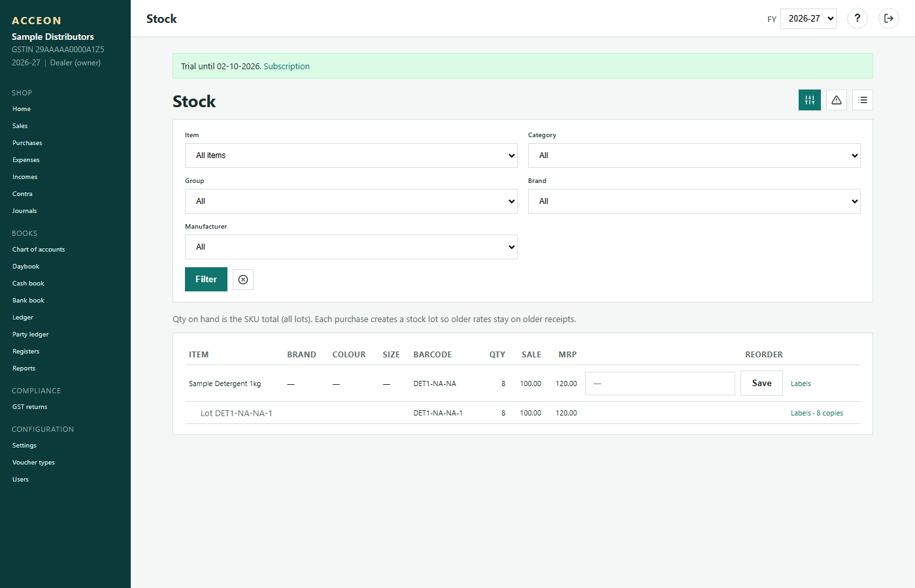Viewport: 915px width, 588px height.
Task: Open Daybook in sidebar
Action: tap(26, 267)
